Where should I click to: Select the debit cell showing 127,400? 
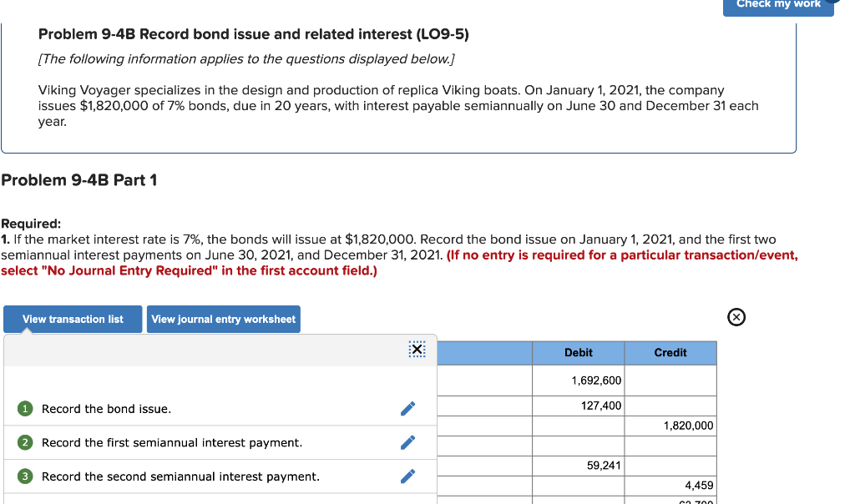point(578,403)
